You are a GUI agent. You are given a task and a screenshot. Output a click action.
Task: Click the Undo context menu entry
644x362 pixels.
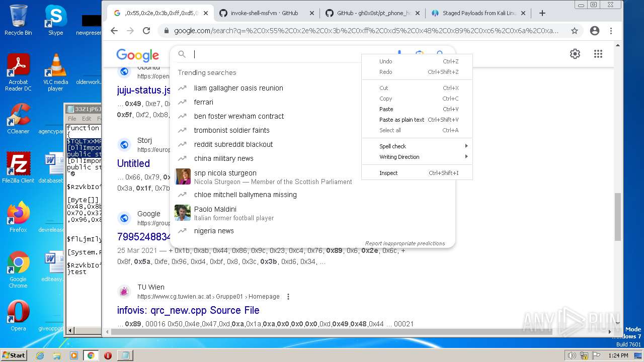[x=417, y=61]
